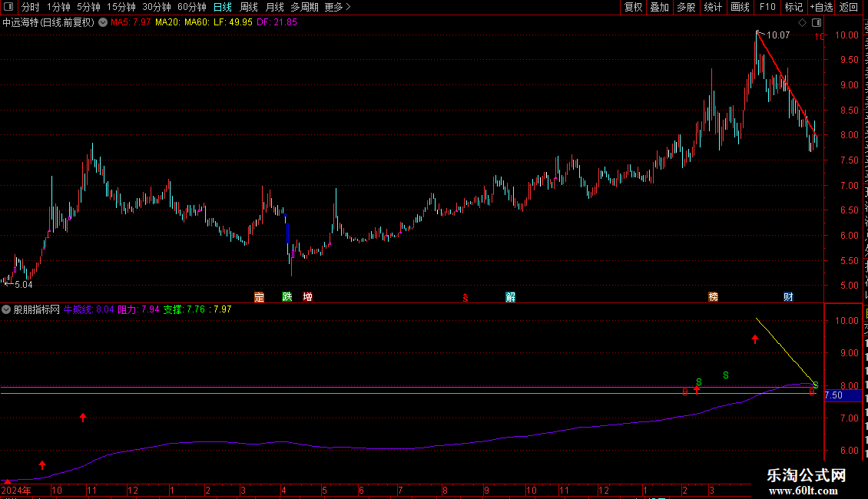Click the LF: 49.95 value

[x=233, y=22]
